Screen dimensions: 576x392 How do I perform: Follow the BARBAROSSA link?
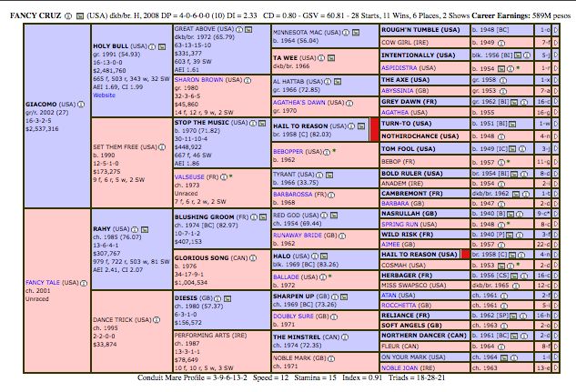295,194
